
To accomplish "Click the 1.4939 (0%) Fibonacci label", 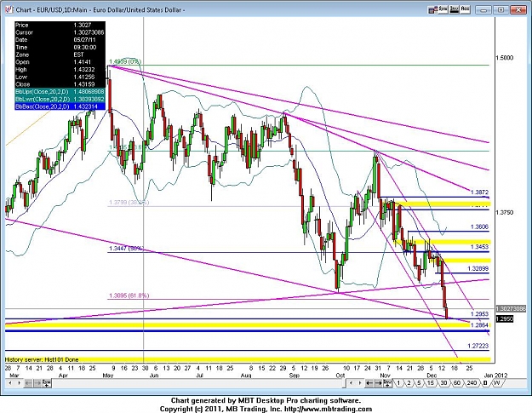I will click(125, 61).
